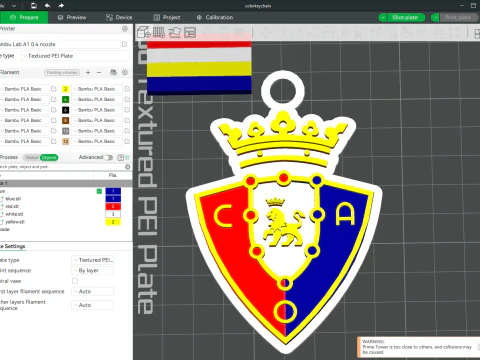Viewport: 480px width, 360px height.
Task: Click the search plate, object and part field
Action: [62, 167]
